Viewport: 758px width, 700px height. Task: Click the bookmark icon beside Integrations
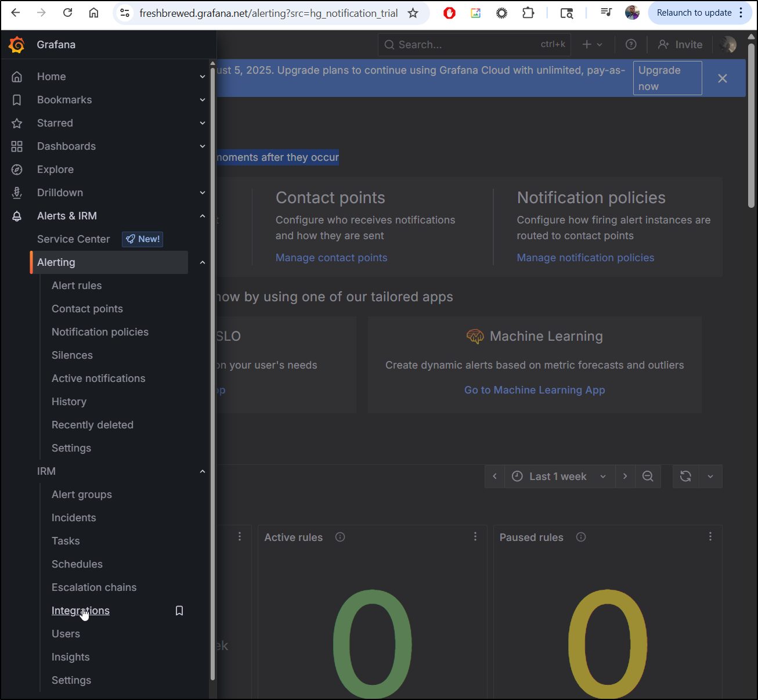click(179, 611)
